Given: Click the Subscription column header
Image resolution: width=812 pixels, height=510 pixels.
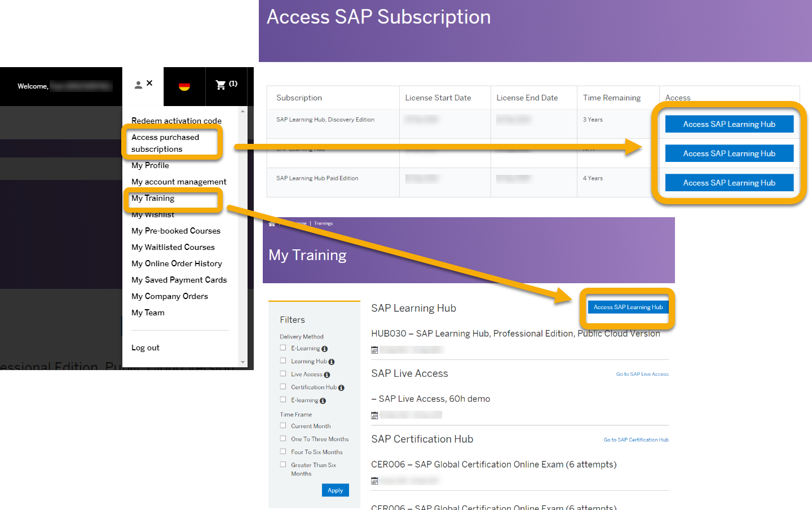Looking at the screenshot, I should click(x=299, y=98).
